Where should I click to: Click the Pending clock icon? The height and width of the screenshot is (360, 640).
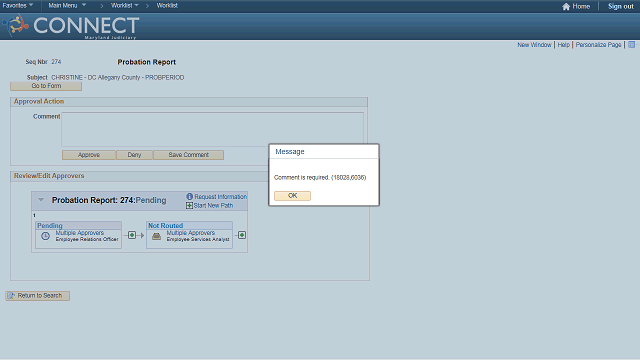point(45,236)
